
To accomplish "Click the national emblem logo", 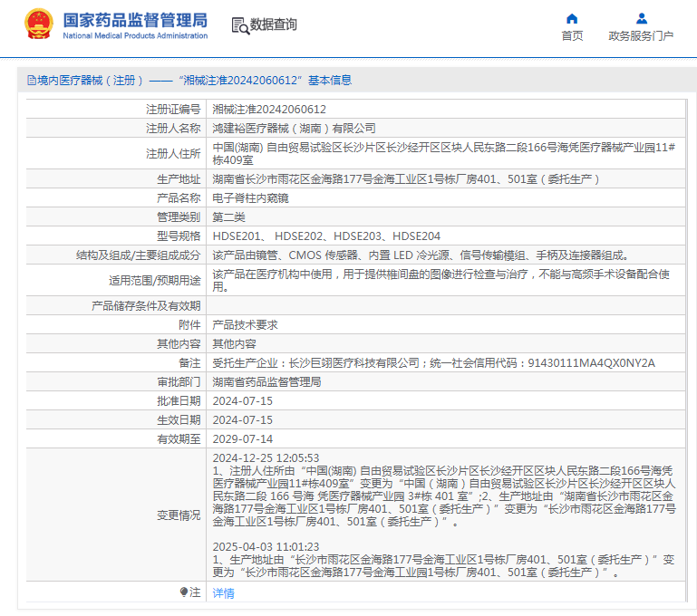I will [38, 24].
